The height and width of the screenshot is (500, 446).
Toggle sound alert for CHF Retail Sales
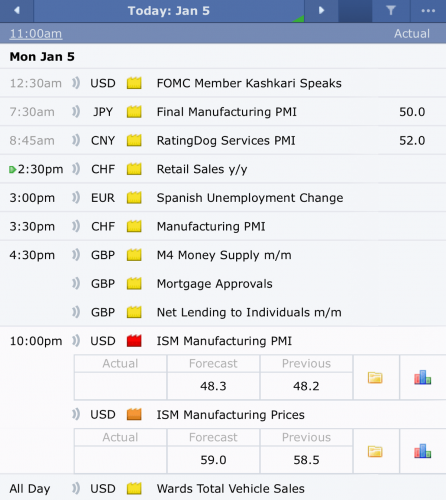(76, 169)
